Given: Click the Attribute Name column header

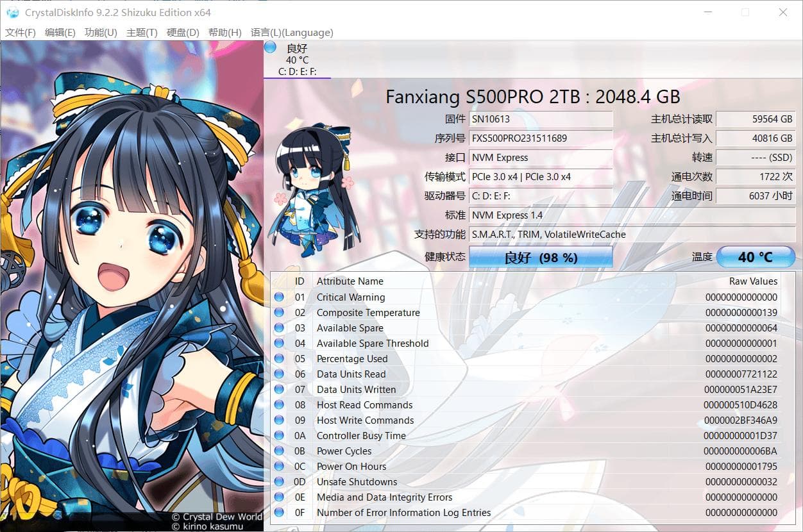Looking at the screenshot, I should [x=350, y=281].
